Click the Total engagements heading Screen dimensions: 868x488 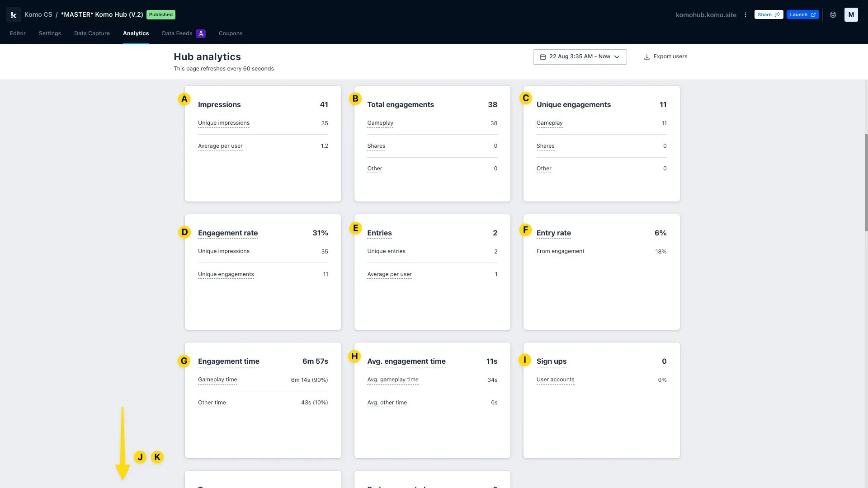point(401,105)
